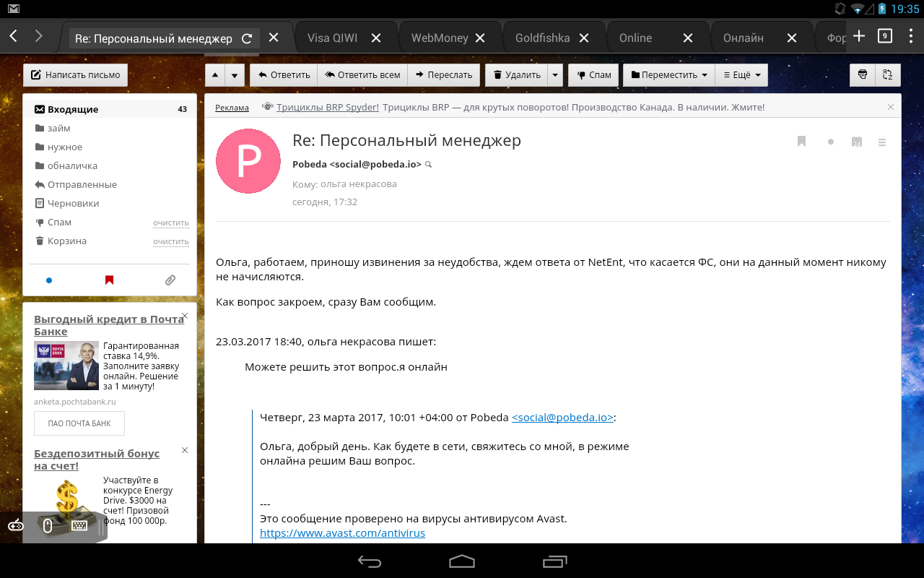Close the Бездепозитный бонус ad
The width and height of the screenshot is (924, 578).
(185, 450)
